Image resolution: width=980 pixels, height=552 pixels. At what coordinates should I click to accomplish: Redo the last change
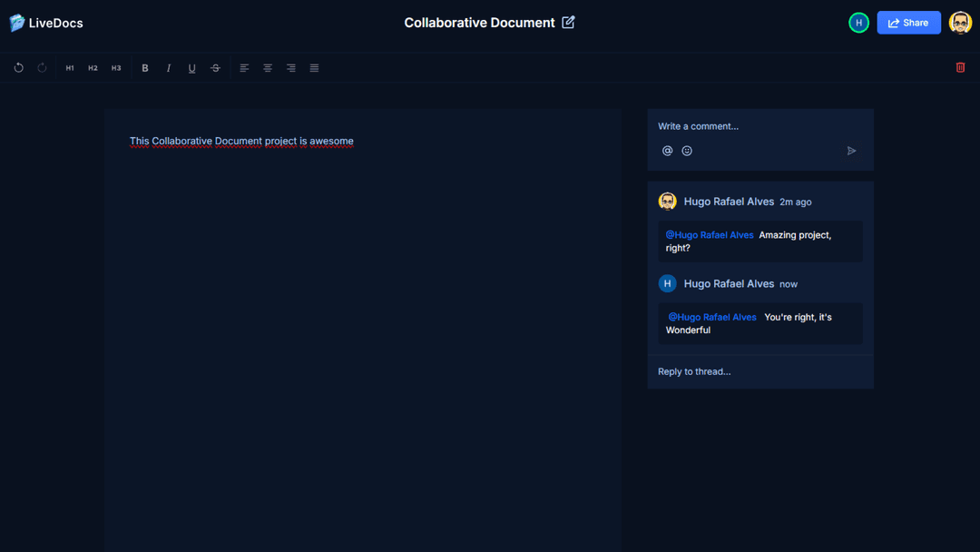[x=41, y=67]
